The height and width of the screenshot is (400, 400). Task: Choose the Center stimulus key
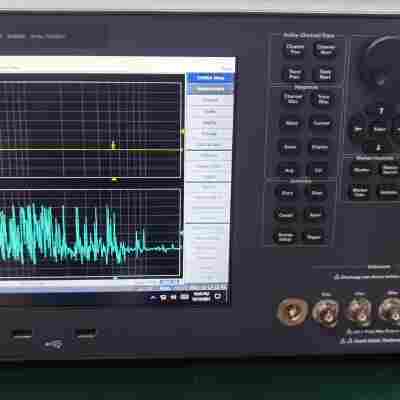point(286,215)
